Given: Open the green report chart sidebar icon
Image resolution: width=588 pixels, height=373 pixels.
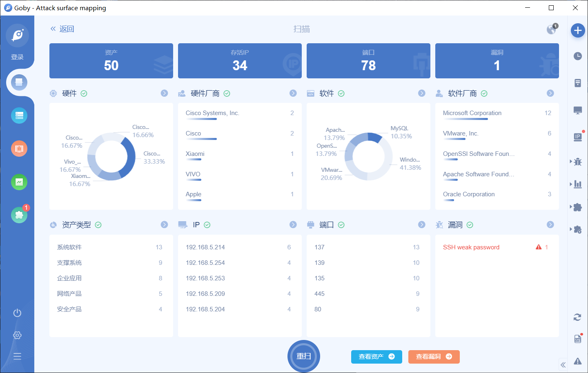Looking at the screenshot, I should [x=19, y=182].
